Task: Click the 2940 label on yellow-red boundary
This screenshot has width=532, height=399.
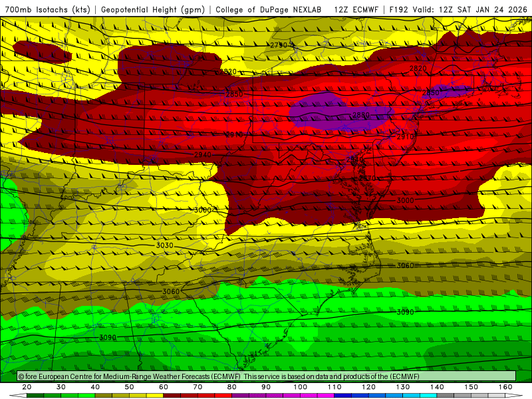Action: coord(203,155)
